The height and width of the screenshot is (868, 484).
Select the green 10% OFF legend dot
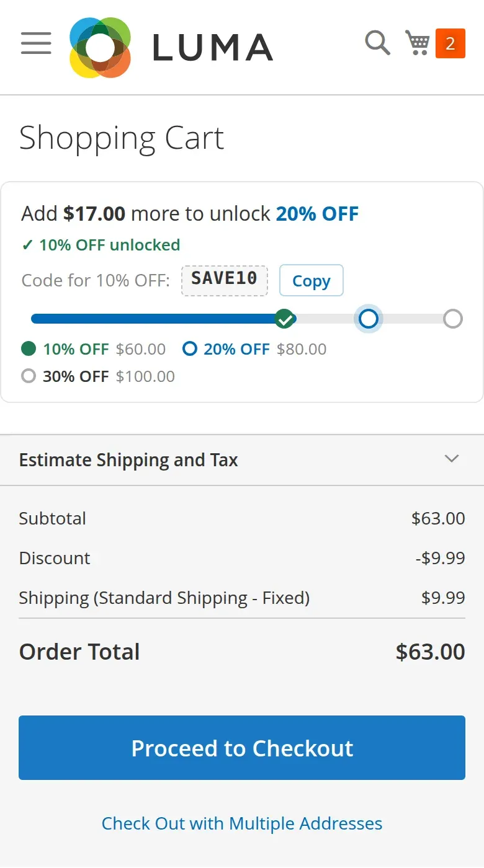(x=29, y=348)
